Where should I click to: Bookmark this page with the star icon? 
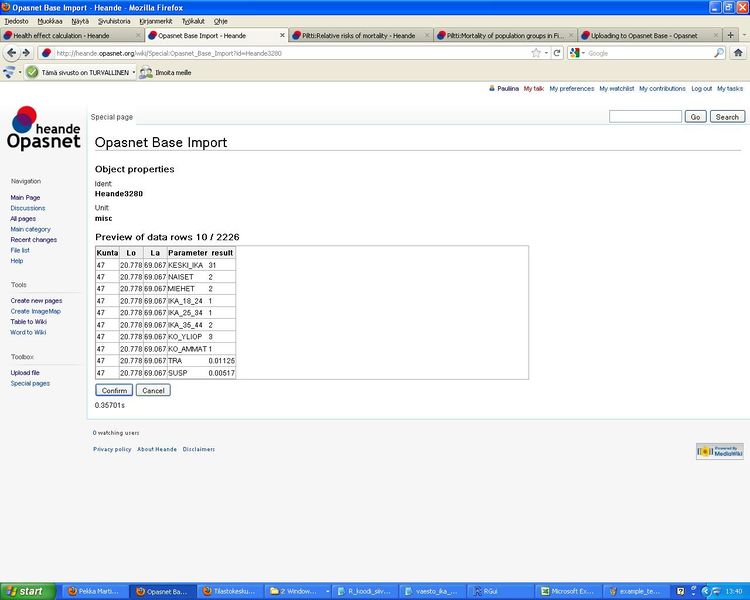click(536, 53)
